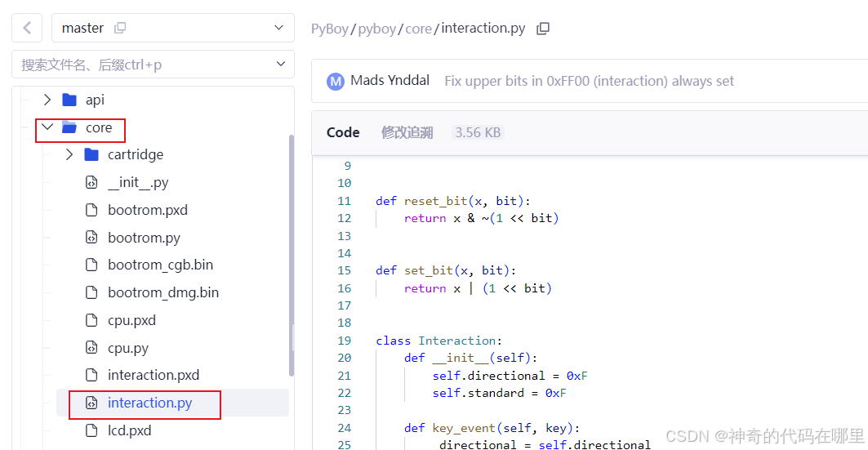Click the lcd.pxd file icon
The image size is (868, 450).
point(91,430)
